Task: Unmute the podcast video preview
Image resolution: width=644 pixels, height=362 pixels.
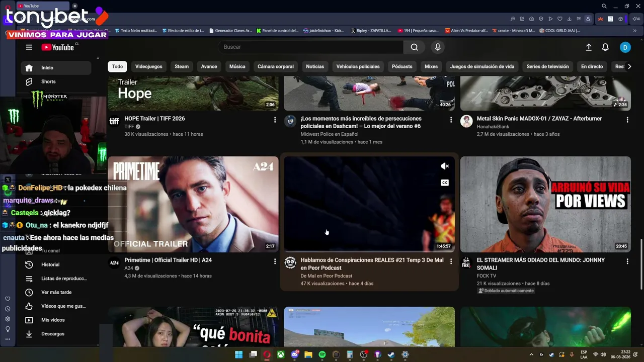Action: click(445, 166)
